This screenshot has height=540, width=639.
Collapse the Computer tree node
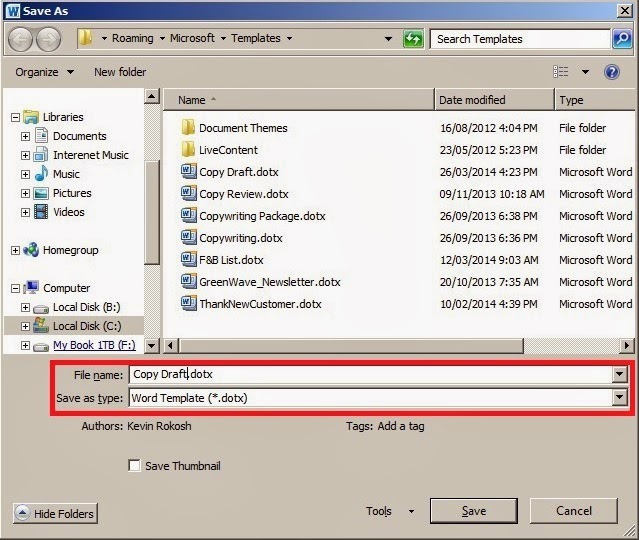tap(15, 288)
